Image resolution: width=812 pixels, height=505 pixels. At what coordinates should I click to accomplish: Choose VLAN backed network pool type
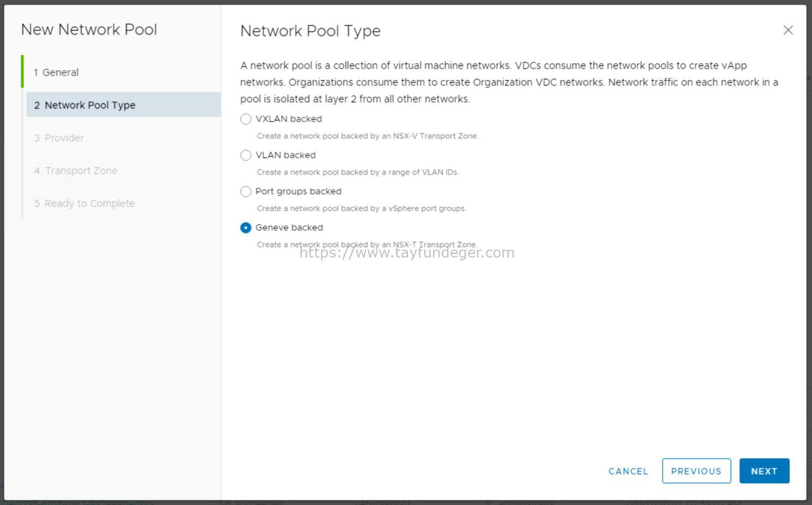pos(245,155)
